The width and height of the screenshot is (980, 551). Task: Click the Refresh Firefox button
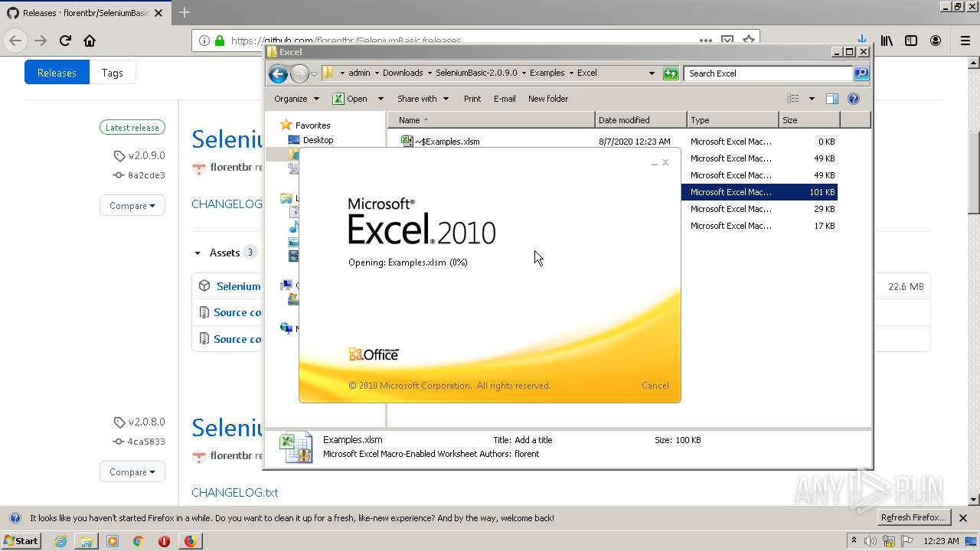pyautogui.click(x=914, y=518)
